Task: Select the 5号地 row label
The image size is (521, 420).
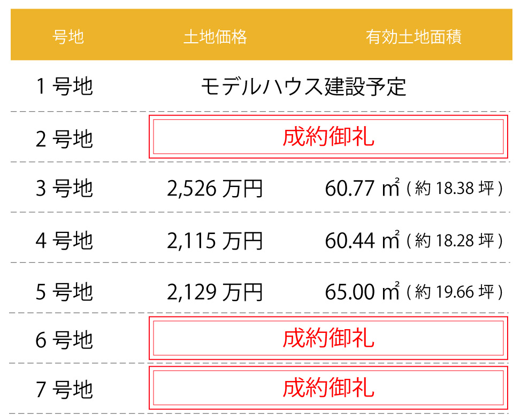Action: tap(64, 291)
